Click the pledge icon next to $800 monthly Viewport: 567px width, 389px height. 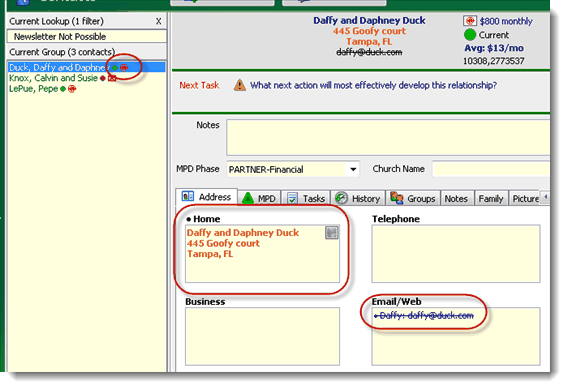[470, 21]
